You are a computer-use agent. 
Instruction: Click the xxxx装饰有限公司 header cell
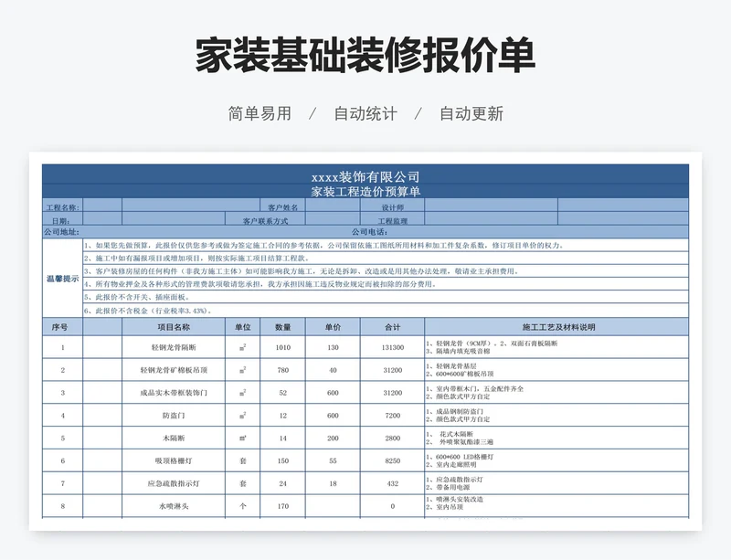[365, 174]
